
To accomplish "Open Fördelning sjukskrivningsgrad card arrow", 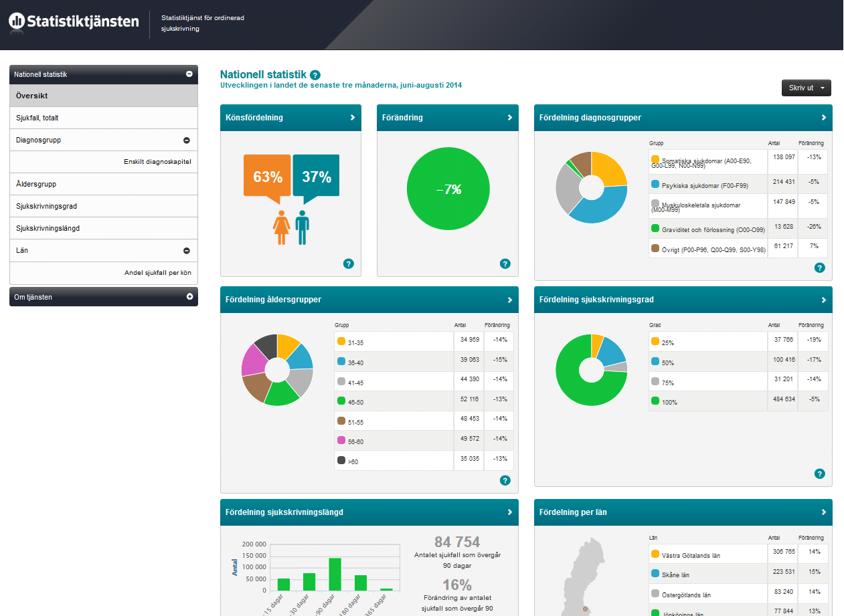I will (x=824, y=300).
